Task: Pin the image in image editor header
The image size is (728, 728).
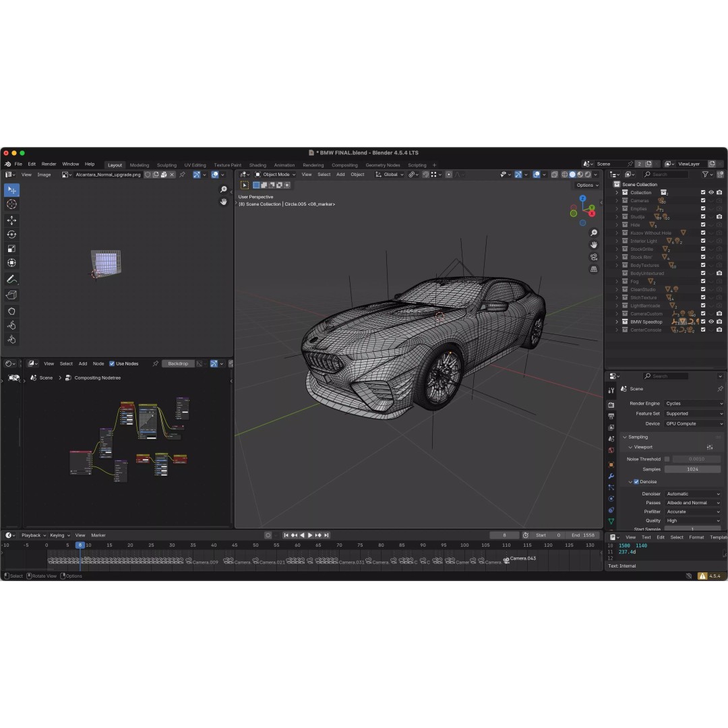Action: (183, 175)
